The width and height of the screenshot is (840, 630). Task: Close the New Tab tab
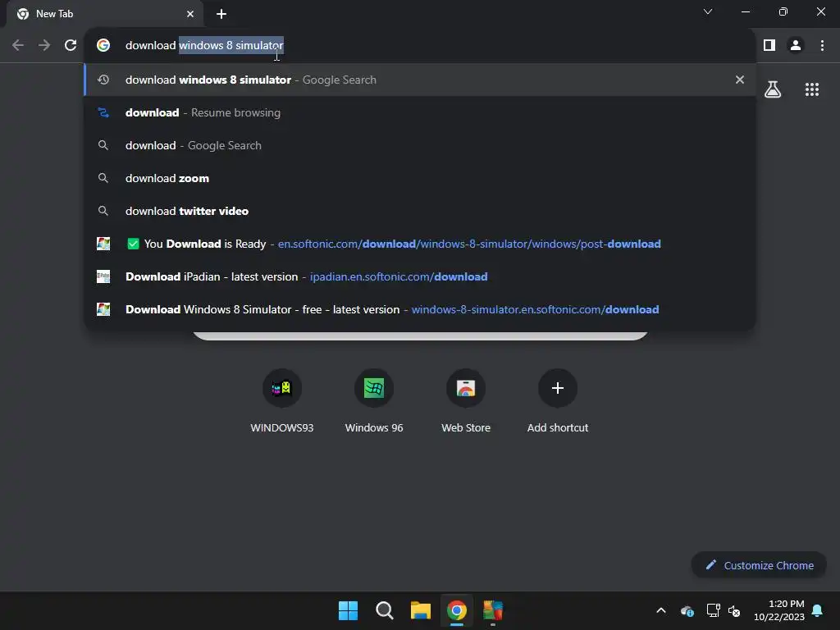(x=190, y=14)
